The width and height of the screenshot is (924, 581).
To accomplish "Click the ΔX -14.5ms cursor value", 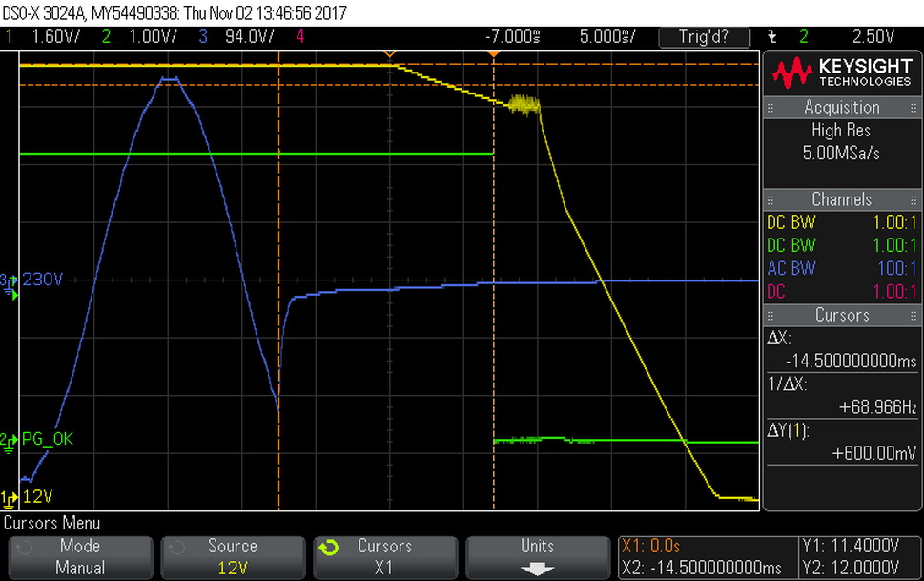I will coord(851,361).
